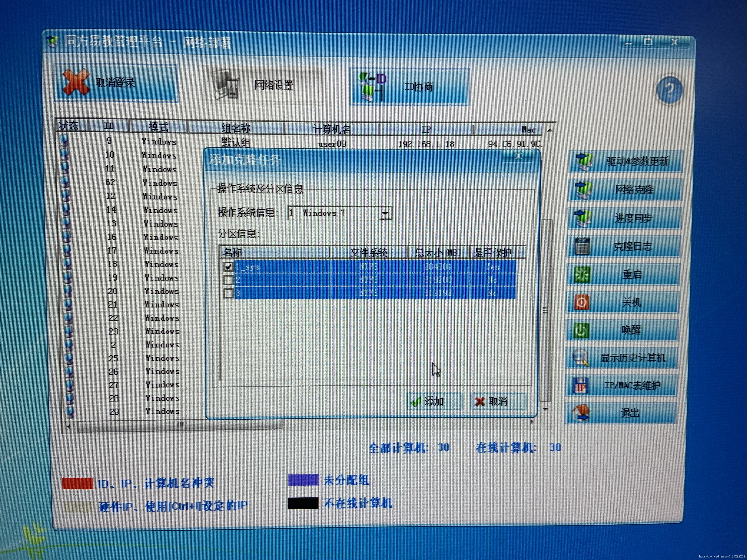Click the 添加 button in dialog
Image resolution: width=747 pixels, height=560 pixels.
[x=434, y=401]
